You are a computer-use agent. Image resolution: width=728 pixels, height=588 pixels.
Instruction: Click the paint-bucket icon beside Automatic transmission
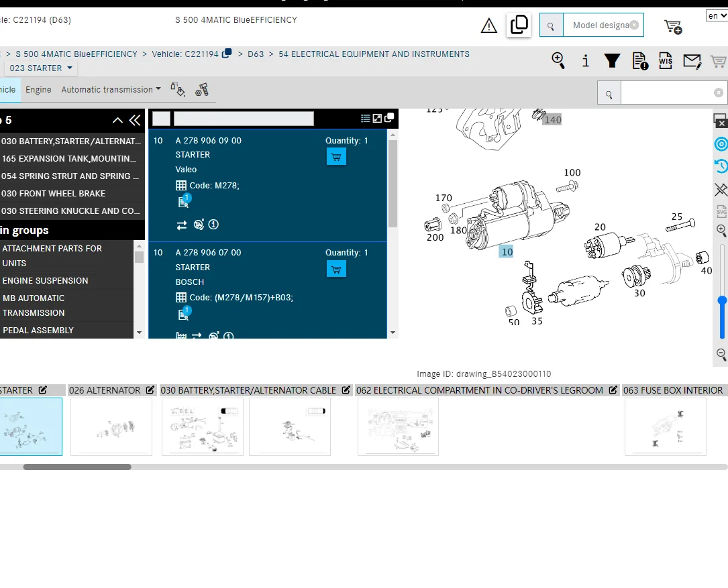(178, 89)
